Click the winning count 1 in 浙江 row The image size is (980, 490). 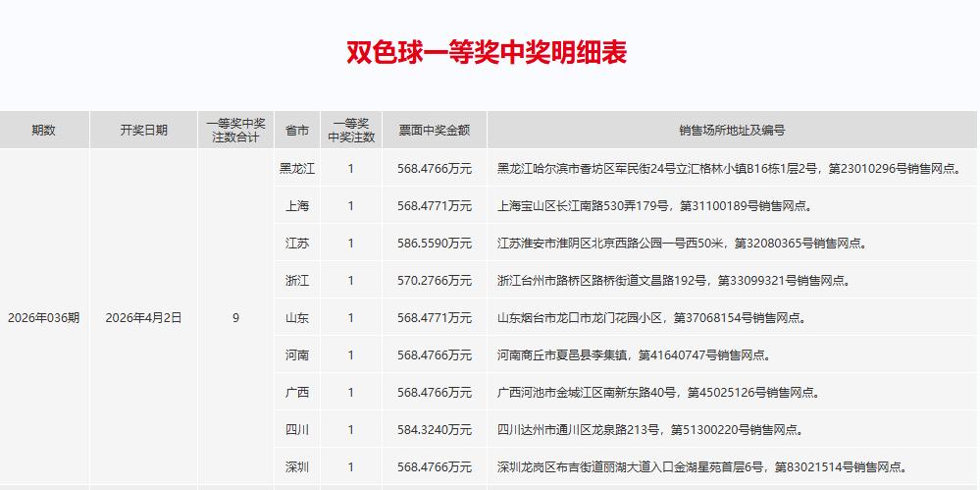click(351, 281)
